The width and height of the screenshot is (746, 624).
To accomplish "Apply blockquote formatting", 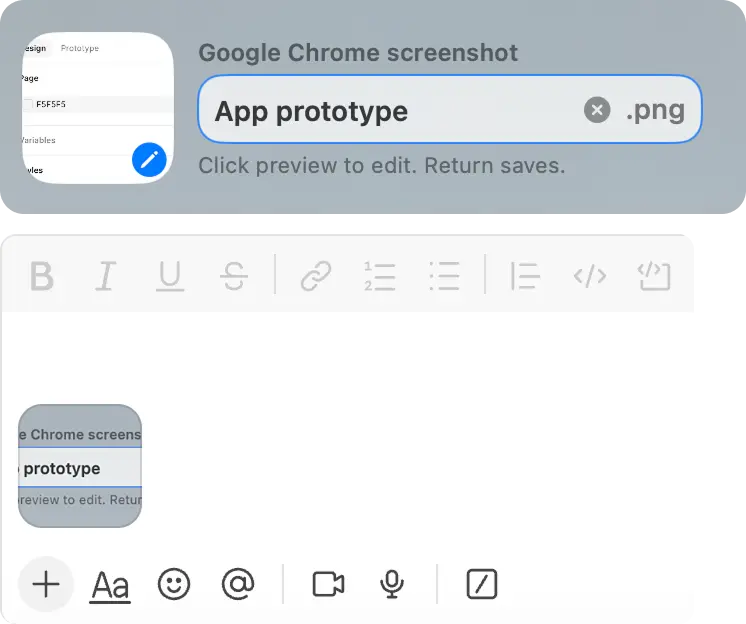I will click(x=525, y=276).
